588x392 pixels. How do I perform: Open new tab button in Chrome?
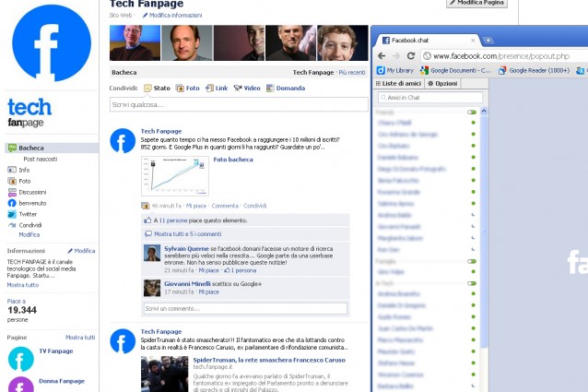pos(488,41)
